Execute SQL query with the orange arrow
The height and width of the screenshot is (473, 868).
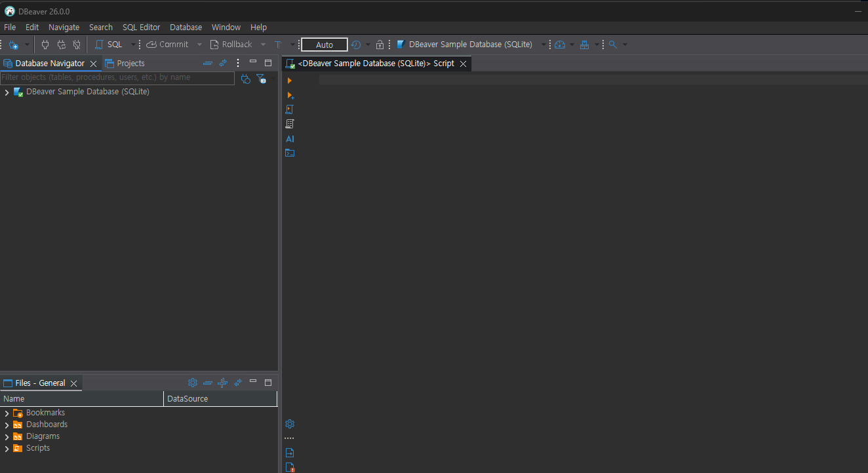coord(290,81)
